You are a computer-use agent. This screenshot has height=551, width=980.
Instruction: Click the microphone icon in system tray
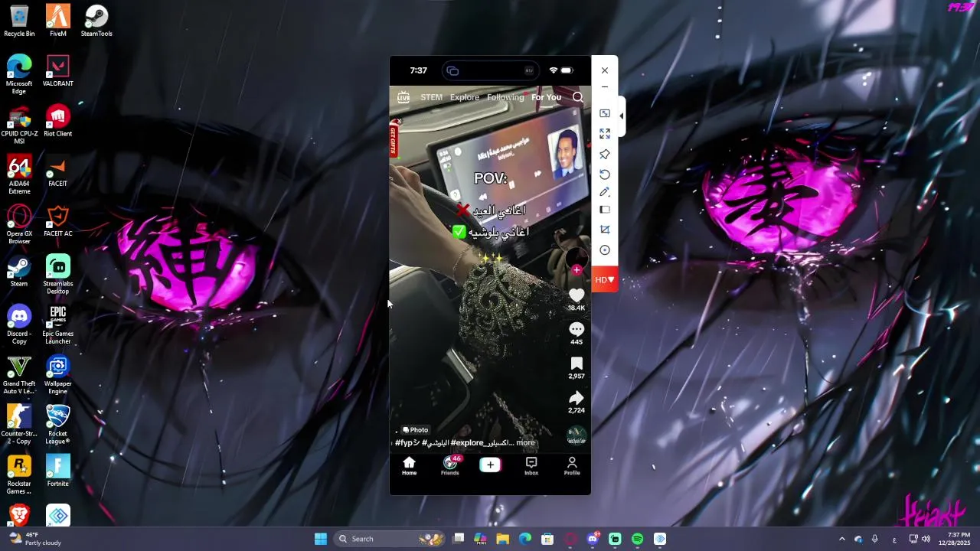tap(874, 539)
